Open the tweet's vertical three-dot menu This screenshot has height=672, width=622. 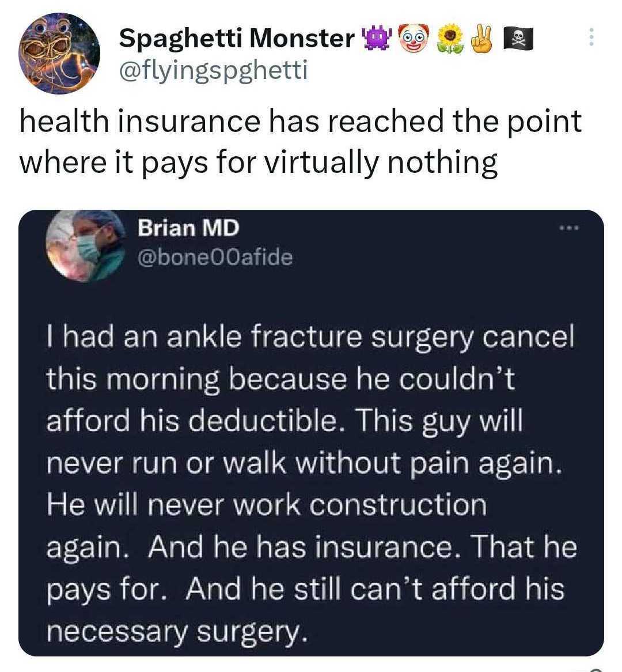coord(590,38)
